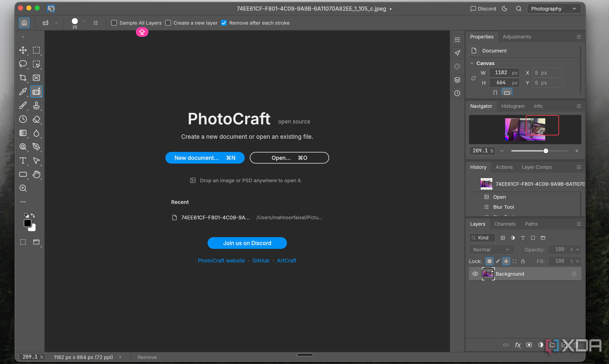Switch to the Channels tab

[505, 224]
